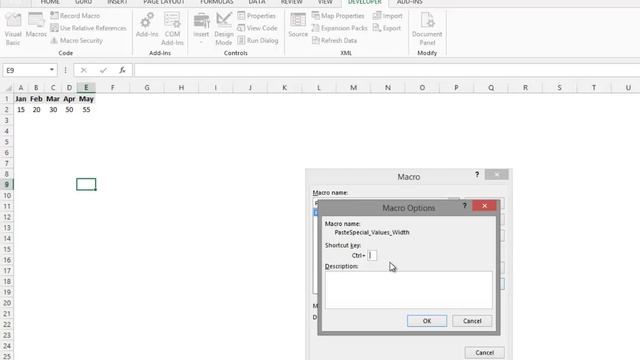
Task: Open the Visual Basic editor
Action: point(13,28)
